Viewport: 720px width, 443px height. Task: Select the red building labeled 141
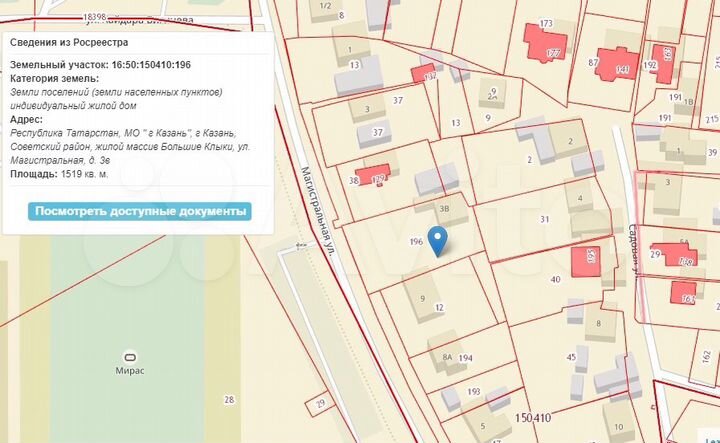point(617,64)
